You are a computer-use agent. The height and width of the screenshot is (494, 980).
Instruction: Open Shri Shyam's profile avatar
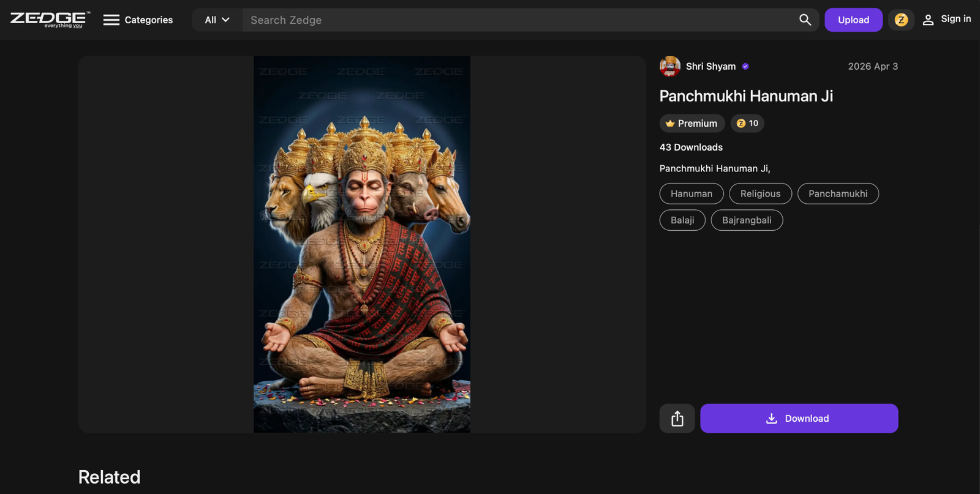click(670, 66)
